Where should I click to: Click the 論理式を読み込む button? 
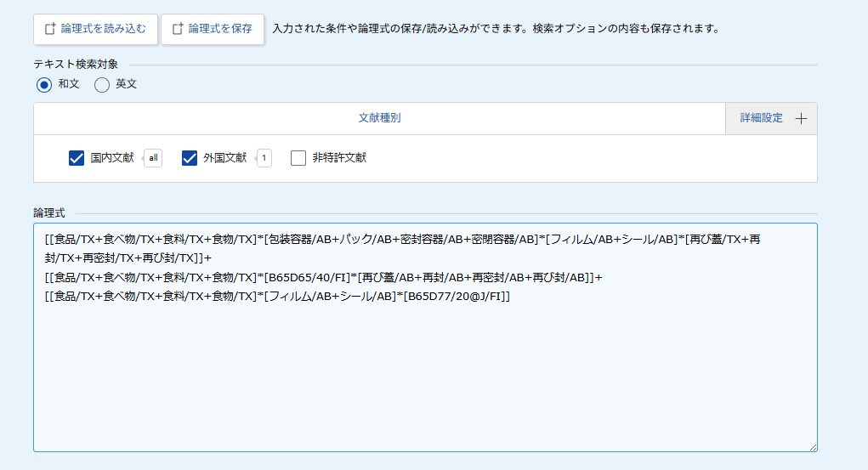pos(96,29)
